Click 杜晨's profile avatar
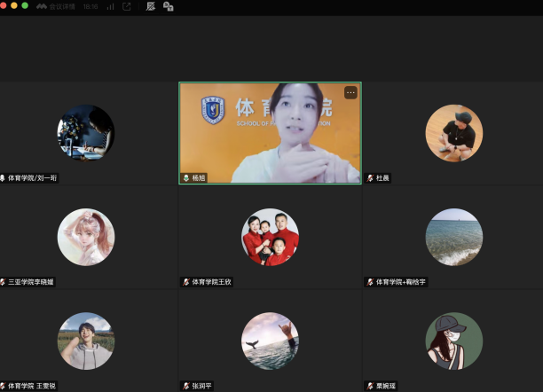 click(x=454, y=133)
